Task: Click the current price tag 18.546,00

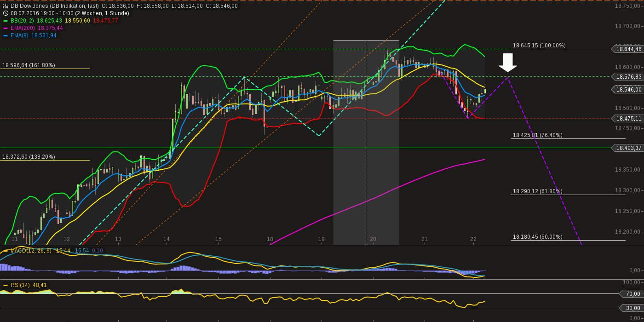Action: pos(628,90)
